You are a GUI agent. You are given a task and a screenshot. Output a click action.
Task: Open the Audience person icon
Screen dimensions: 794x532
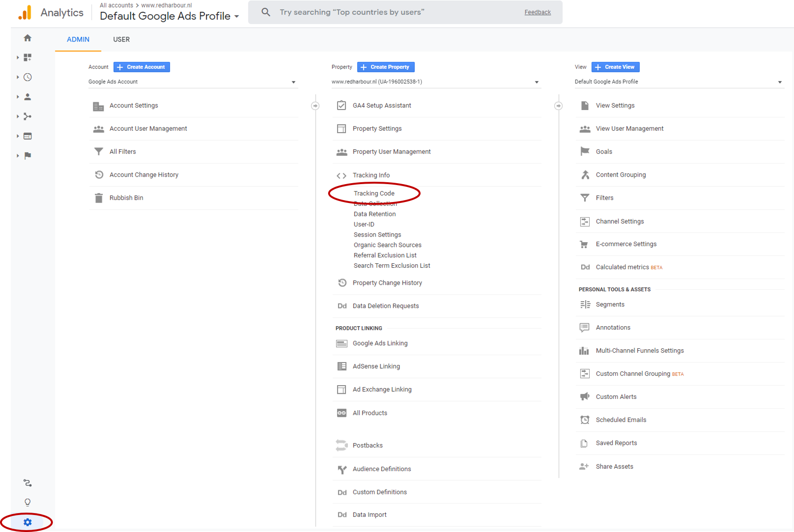27,97
